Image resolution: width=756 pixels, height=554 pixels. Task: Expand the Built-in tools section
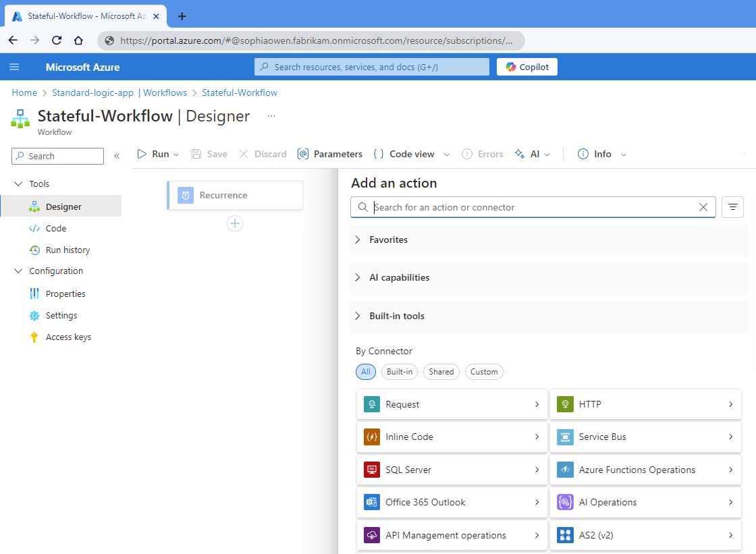click(x=549, y=316)
